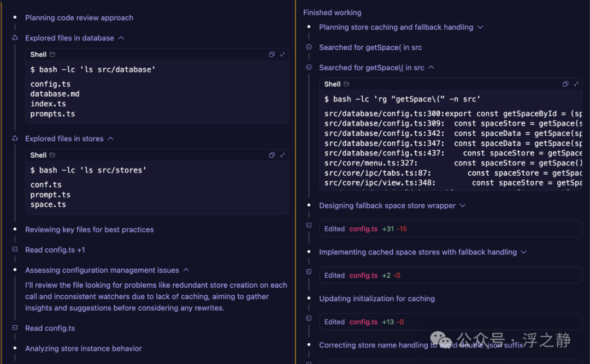
Task: Collapse the 'Searched for getSpace\( in src' chevron
Action: [x=431, y=68]
